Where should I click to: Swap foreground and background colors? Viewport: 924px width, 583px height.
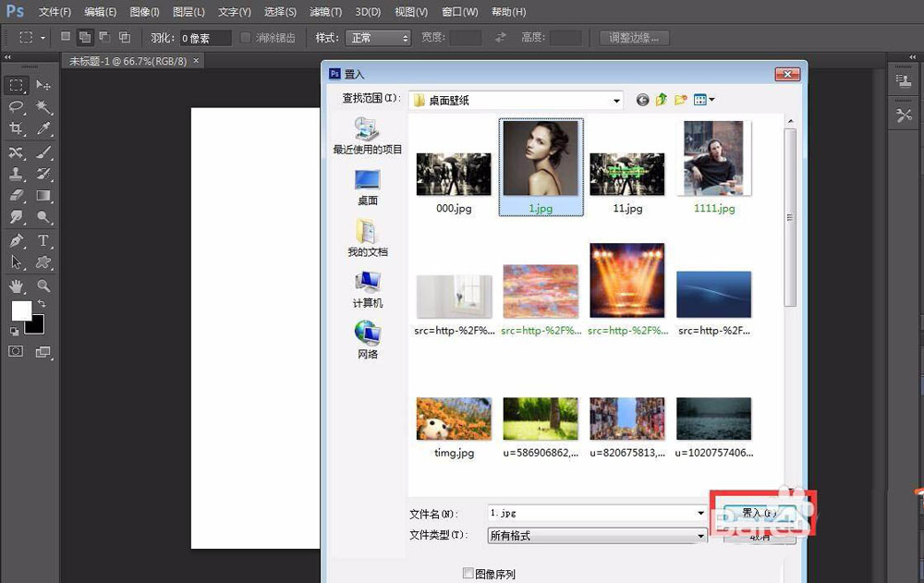(x=42, y=304)
